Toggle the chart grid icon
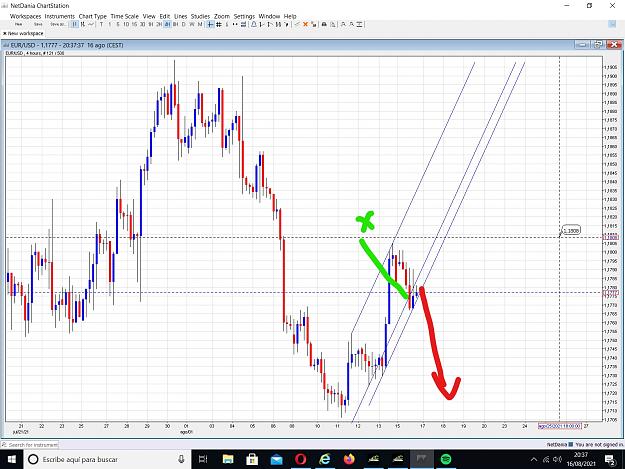This screenshot has width=625, height=469. (x=218, y=24)
